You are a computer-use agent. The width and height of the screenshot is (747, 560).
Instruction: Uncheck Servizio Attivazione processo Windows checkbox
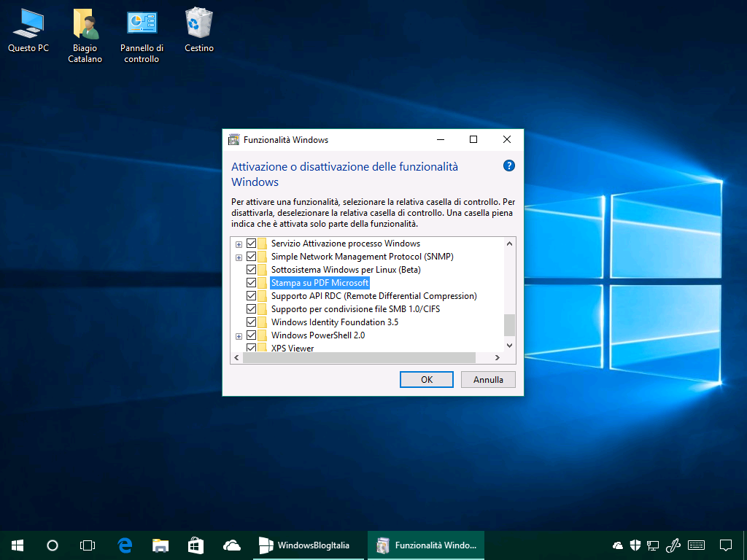pos(251,244)
